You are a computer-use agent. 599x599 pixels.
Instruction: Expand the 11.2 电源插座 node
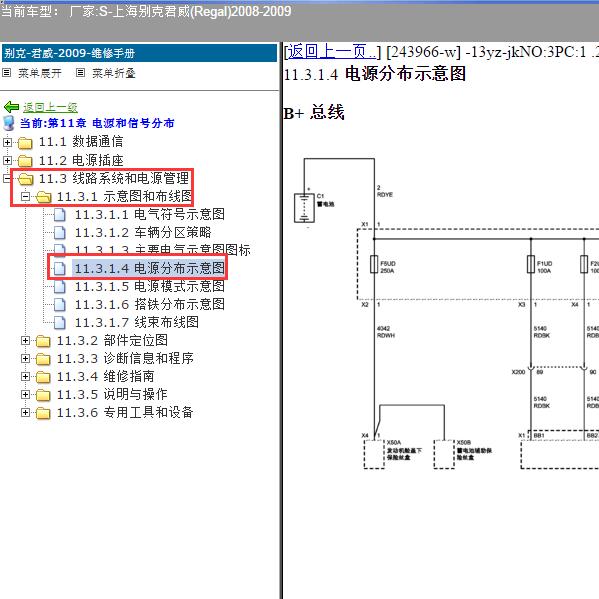(x=7, y=160)
